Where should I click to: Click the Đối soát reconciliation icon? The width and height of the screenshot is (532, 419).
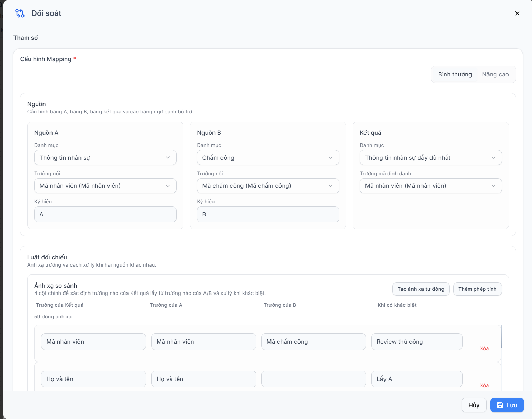pyautogui.click(x=20, y=13)
